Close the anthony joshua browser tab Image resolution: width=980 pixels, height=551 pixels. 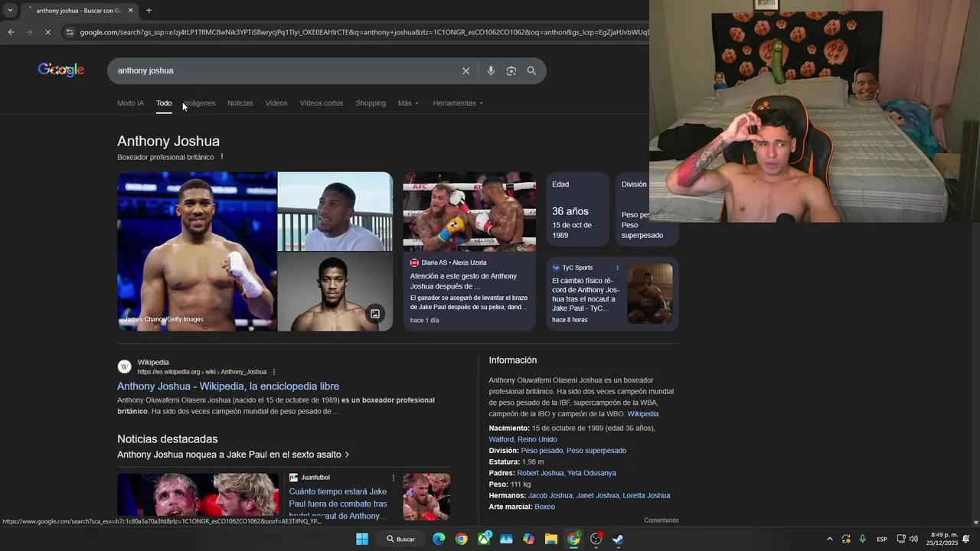pyautogui.click(x=130, y=11)
